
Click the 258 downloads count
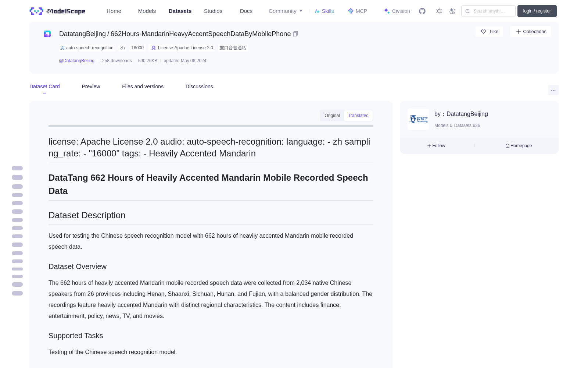pos(117,61)
